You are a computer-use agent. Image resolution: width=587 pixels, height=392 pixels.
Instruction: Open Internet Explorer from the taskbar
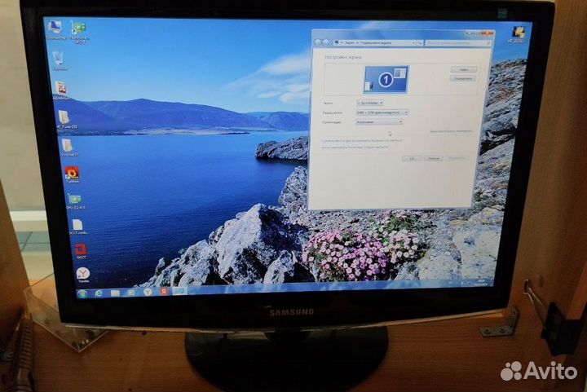click(x=99, y=293)
